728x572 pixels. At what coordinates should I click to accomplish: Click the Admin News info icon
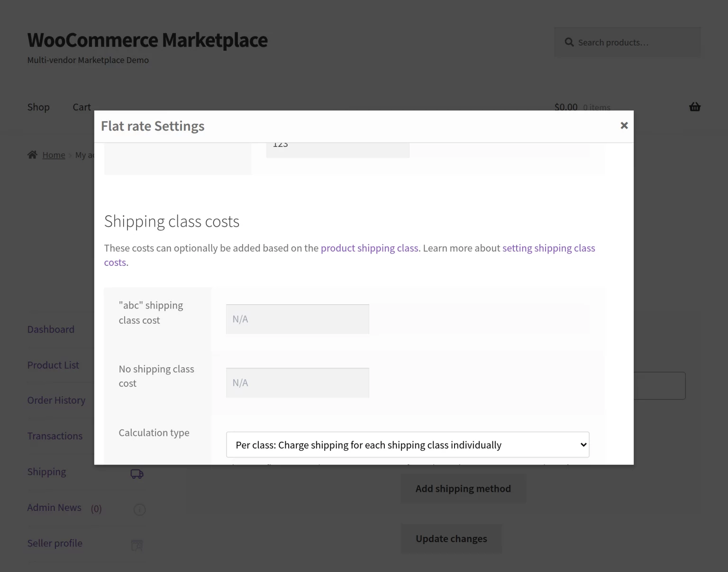coord(139,509)
